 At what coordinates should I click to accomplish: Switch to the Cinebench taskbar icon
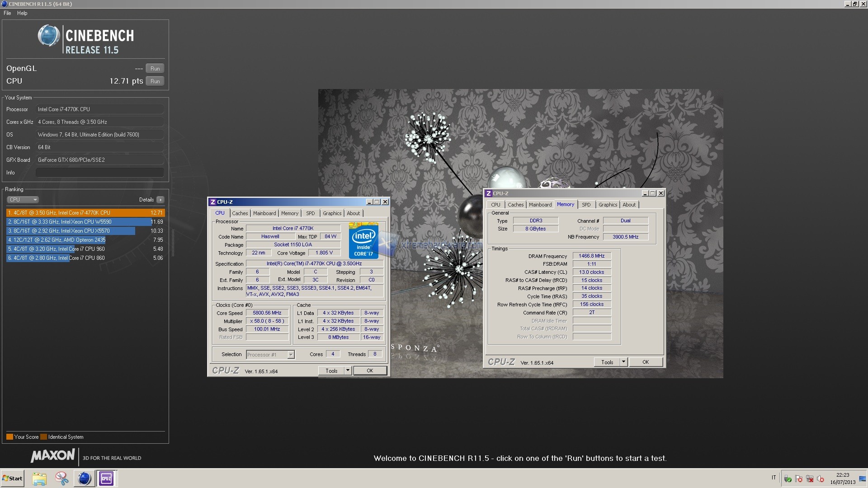tap(84, 479)
